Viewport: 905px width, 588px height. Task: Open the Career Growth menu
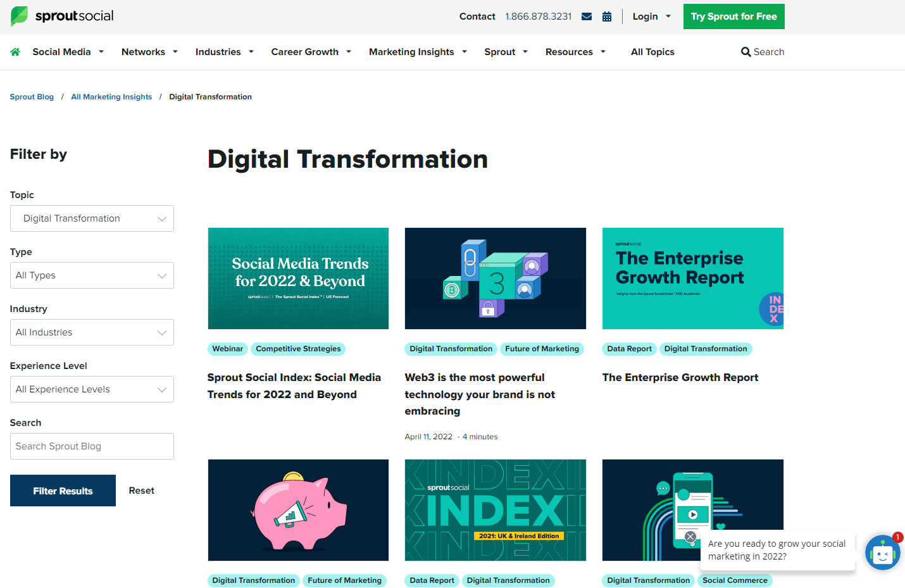pyautogui.click(x=311, y=52)
